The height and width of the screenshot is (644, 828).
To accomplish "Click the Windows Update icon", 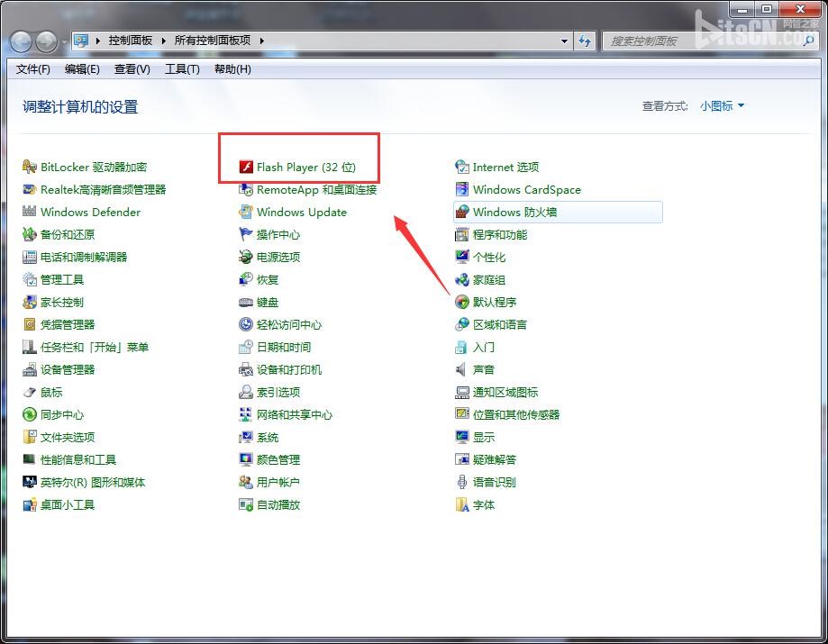I will (246, 212).
